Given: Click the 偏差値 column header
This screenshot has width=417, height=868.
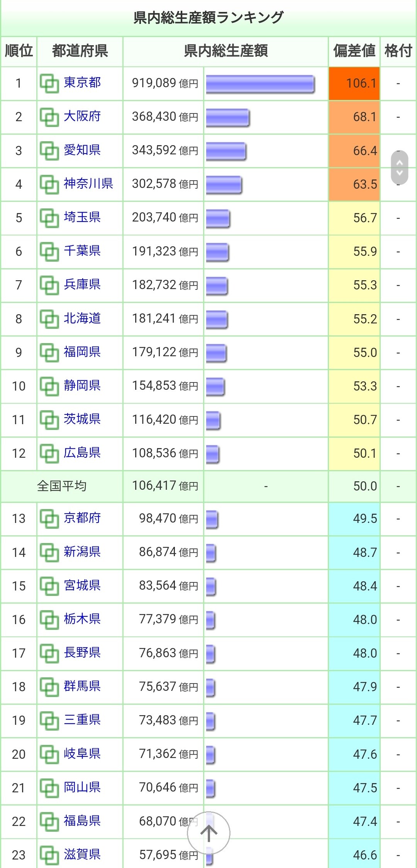Looking at the screenshot, I should point(354,51).
